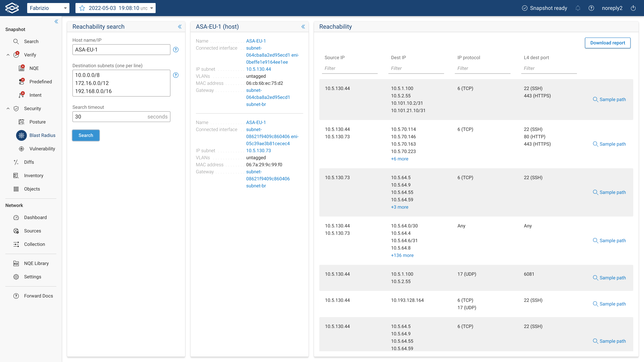Click the power logout icon
This screenshot has width=644, height=362.
633,8
